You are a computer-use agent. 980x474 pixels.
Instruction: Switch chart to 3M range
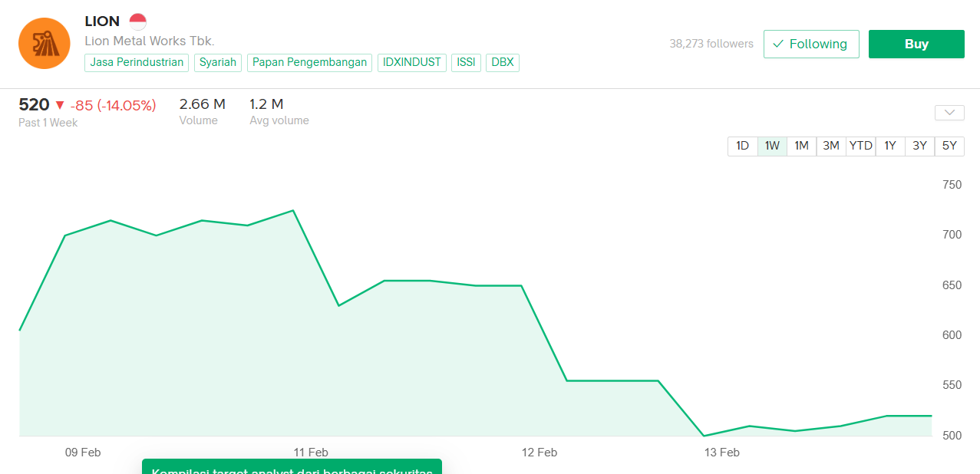point(831,146)
